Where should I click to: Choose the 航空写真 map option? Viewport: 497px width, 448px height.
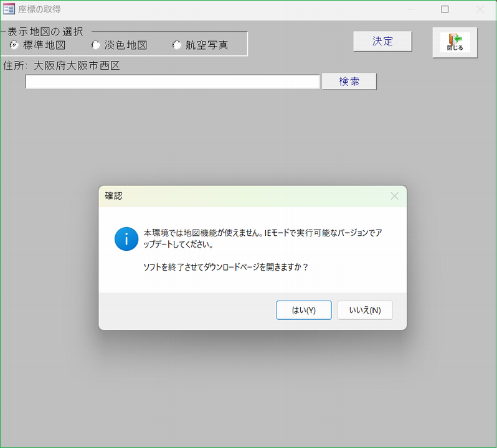(177, 45)
